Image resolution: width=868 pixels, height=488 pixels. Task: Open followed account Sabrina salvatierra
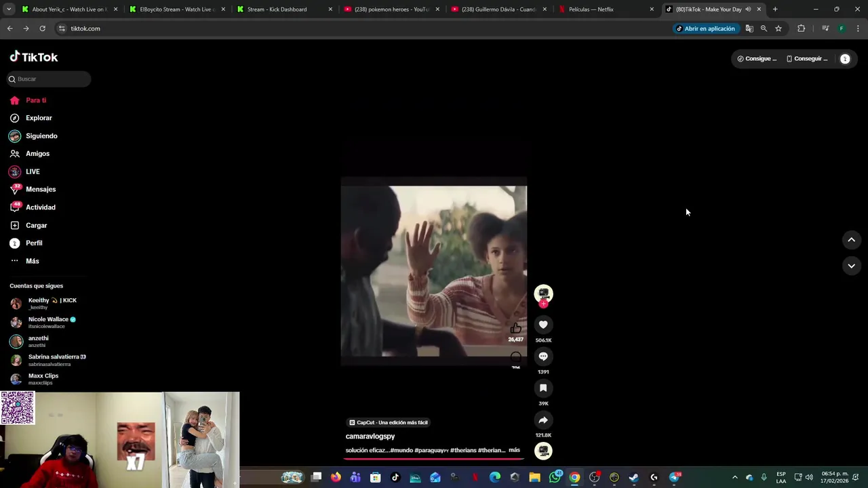pyautogui.click(x=47, y=360)
